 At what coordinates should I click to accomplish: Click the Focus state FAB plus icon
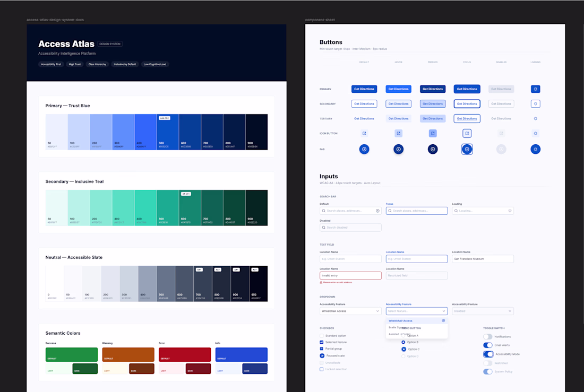pyautogui.click(x=467, y=149)
